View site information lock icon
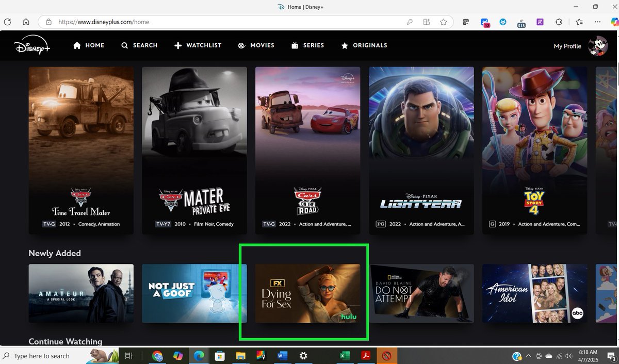The image size is (619, 364). pos(48,22)
